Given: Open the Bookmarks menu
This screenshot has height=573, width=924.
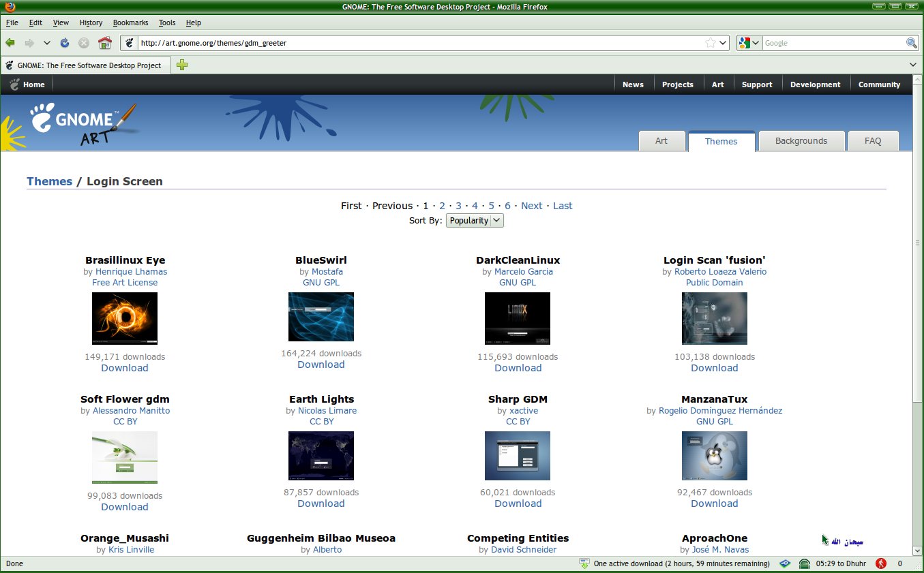Looking at the screenshot, I should click(130, 22).
